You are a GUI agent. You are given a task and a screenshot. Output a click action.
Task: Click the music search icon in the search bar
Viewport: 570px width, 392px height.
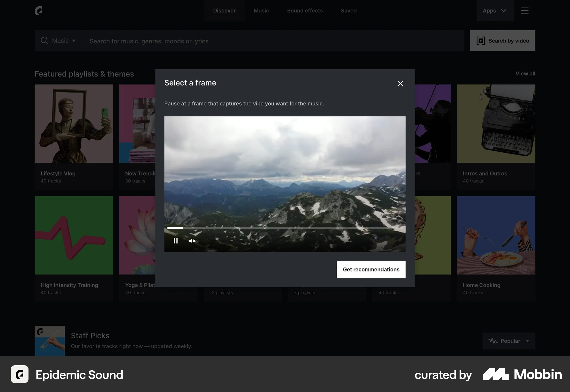pyautogui.click(x=45, y=41)
